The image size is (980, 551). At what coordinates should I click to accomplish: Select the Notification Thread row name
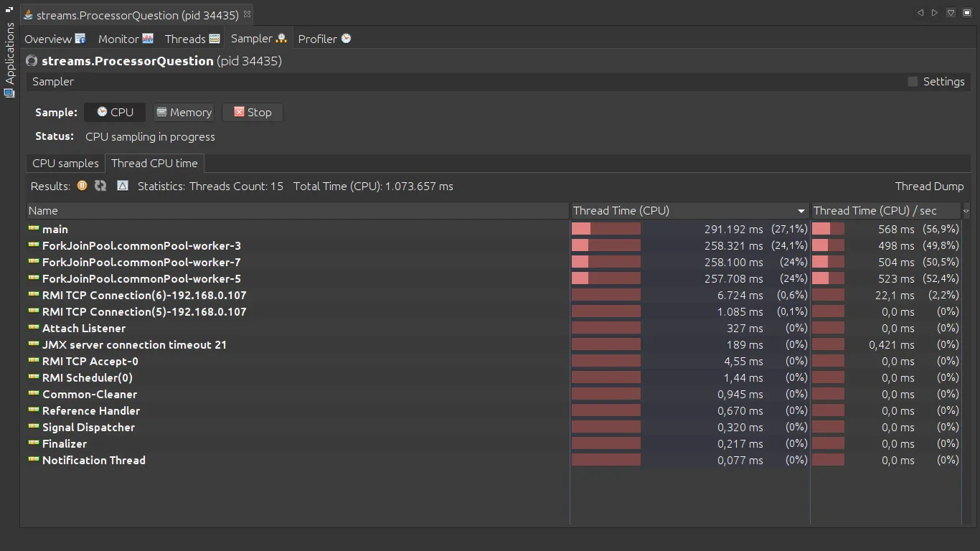point(94,461)
